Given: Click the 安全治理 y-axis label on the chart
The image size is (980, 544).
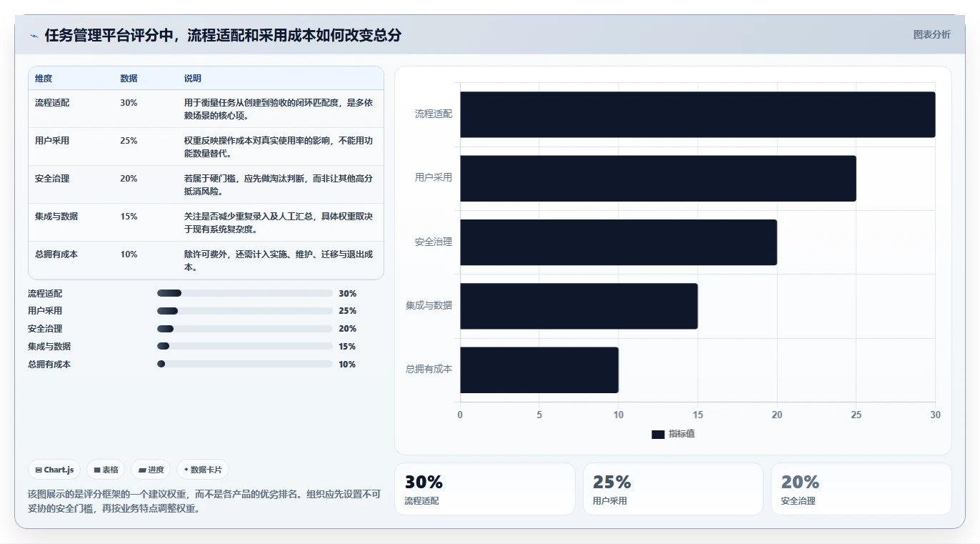Looking at the screenshot, I should pos(434,242).
